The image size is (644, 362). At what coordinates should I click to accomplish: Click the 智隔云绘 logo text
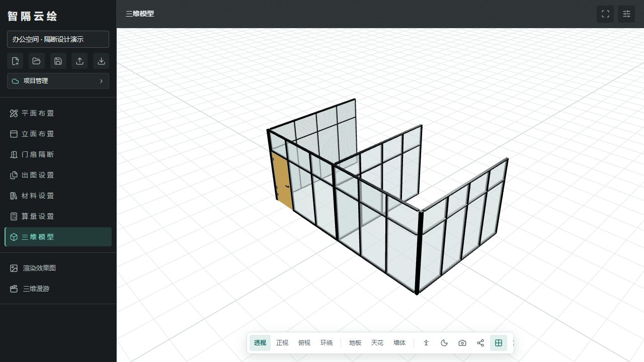coord(32,16)
